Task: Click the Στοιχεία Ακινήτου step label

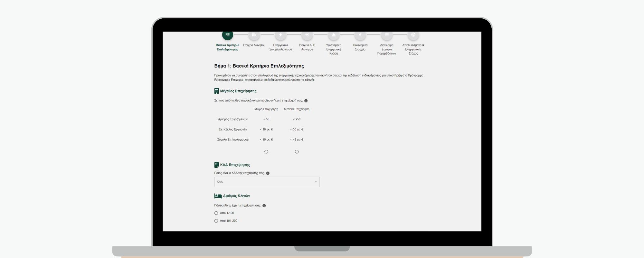Action: (x=254, y=45)
